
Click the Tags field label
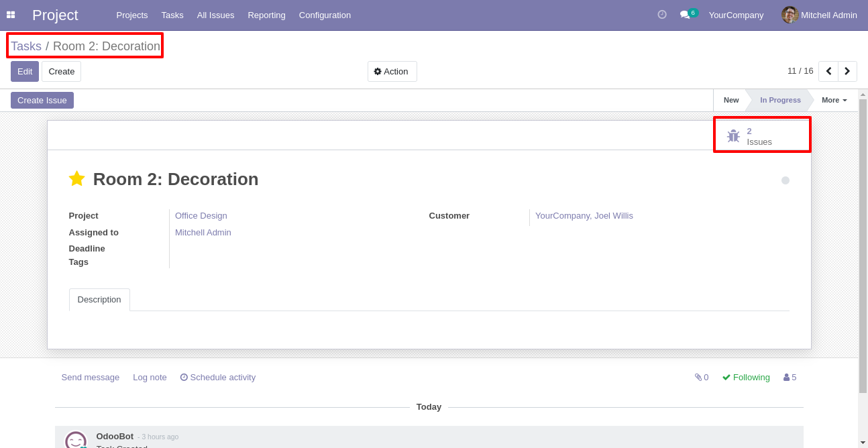click(x=78, y=262)
